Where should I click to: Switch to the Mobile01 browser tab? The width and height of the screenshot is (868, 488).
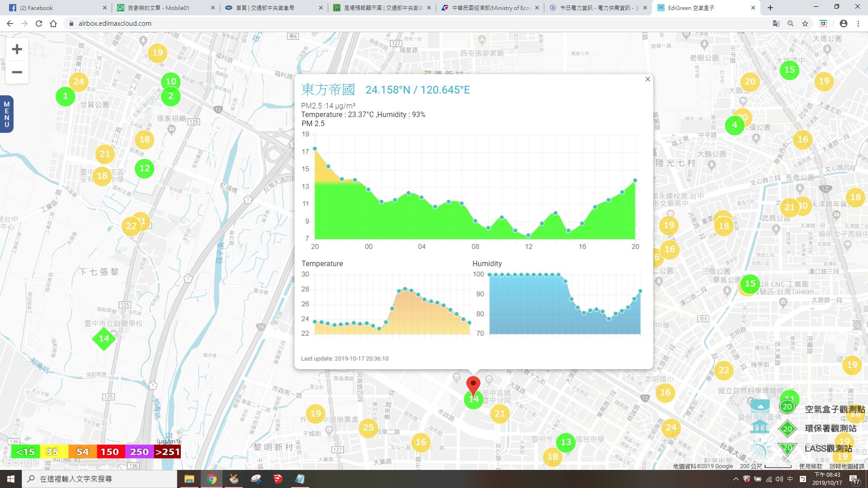coord(165,8)
